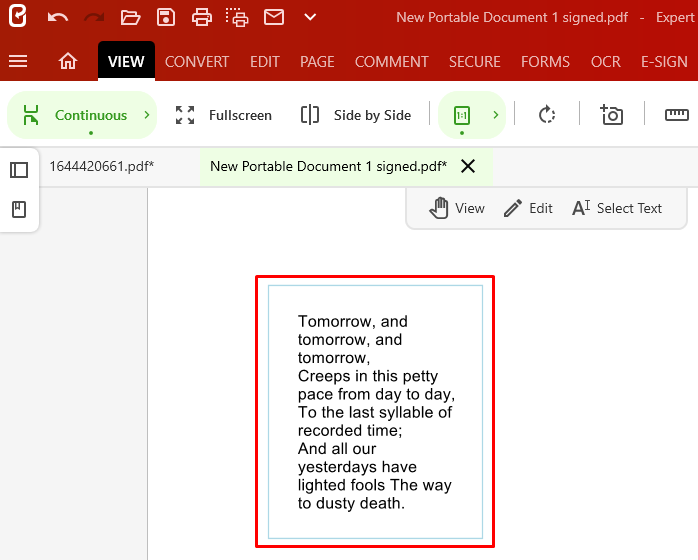Open a file with the folder icon
The image size is (698, 560).
130,18
